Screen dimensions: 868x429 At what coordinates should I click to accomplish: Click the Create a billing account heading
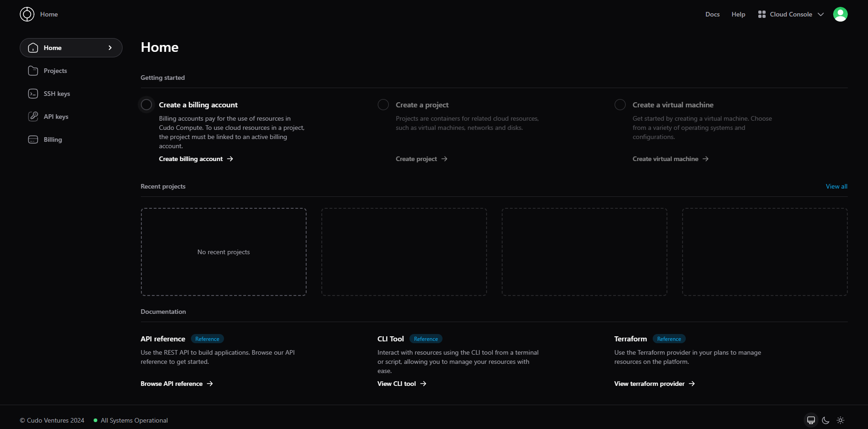coord(198,105)
